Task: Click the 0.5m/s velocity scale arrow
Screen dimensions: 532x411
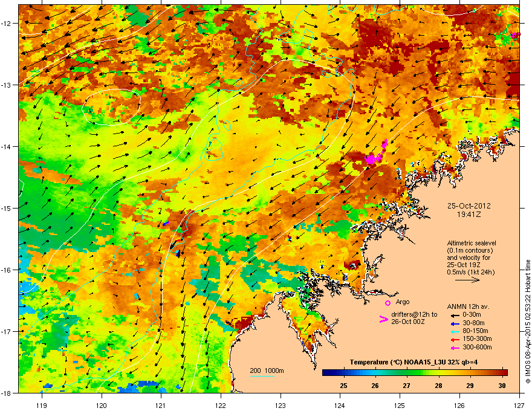Action: 467,280
